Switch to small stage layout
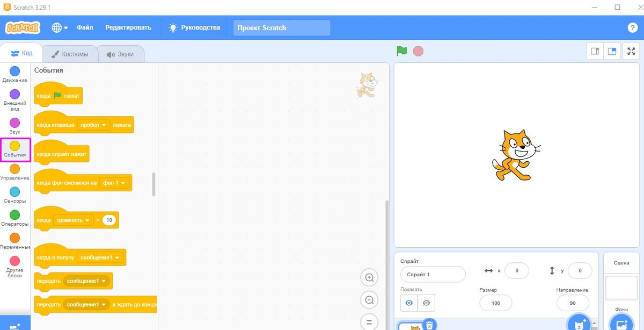The height and width of the screenshot is (330, 644). 595,51
